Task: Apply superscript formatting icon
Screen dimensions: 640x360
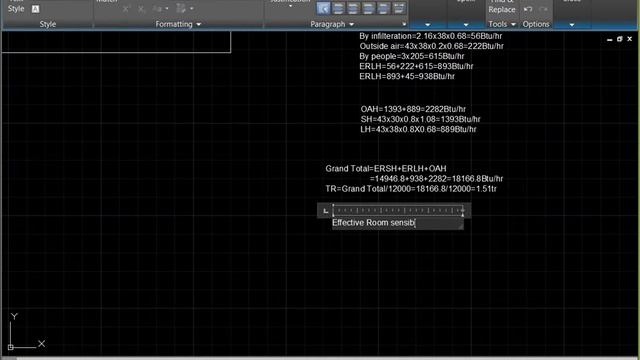Action: pyautogui.click(x=126, y=9)
